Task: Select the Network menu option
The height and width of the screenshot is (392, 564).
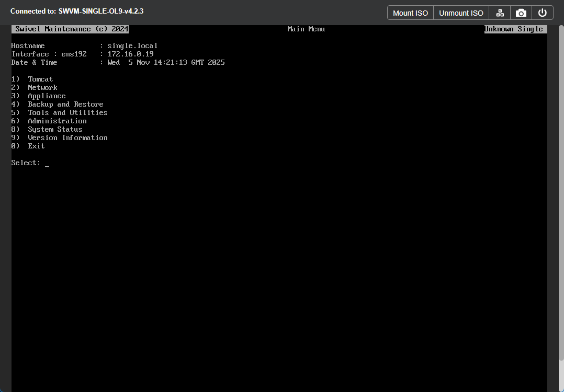Action: [x=42, y=87]
